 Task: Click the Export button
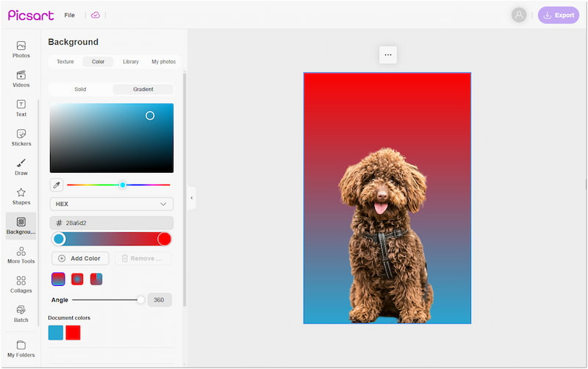559,15
